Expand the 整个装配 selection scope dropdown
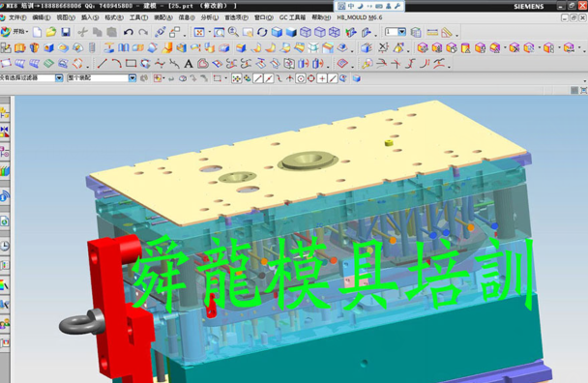This screenshot has height=383, width=588. (132, 78)
